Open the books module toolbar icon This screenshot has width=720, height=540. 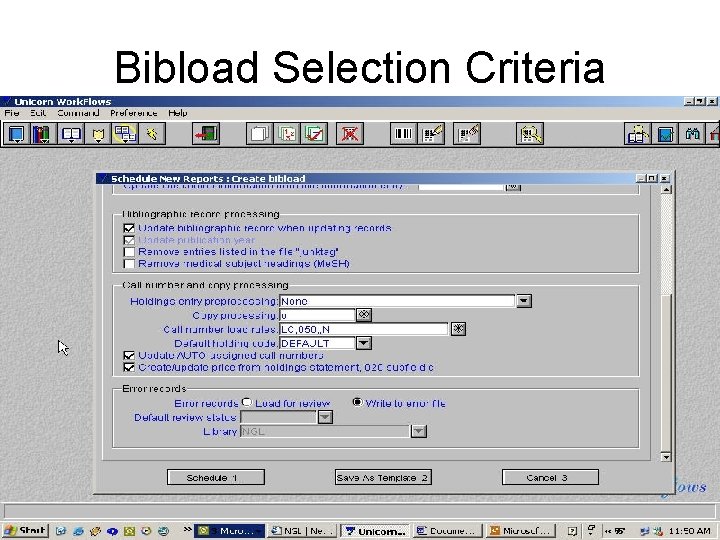[x=42, y=134]
